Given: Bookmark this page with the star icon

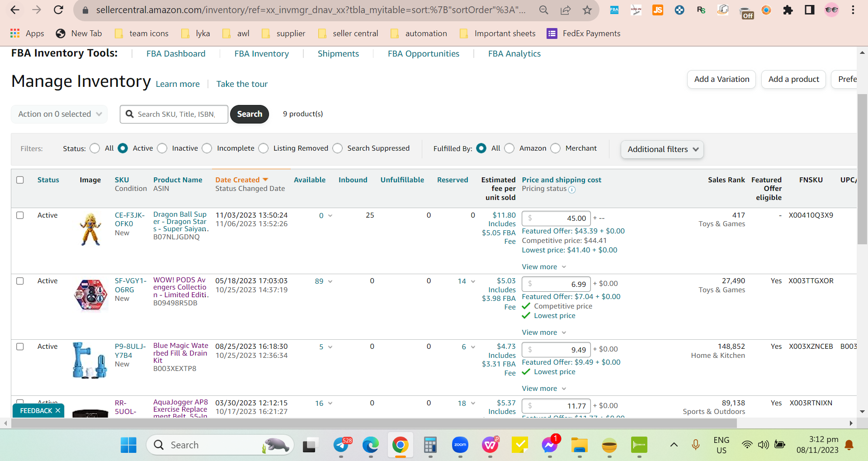Looking at the screenshot, I should point(587,10).
